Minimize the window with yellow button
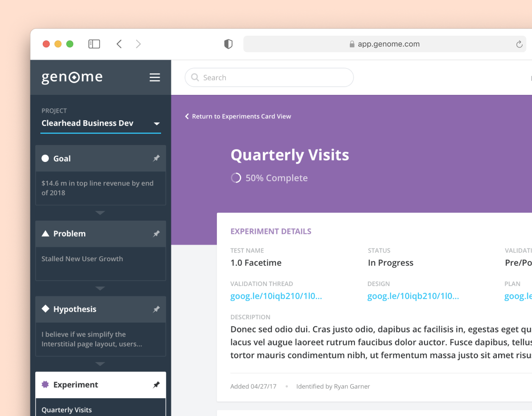Viewport: 532px width, 416px height. click(x=58, y=44)
